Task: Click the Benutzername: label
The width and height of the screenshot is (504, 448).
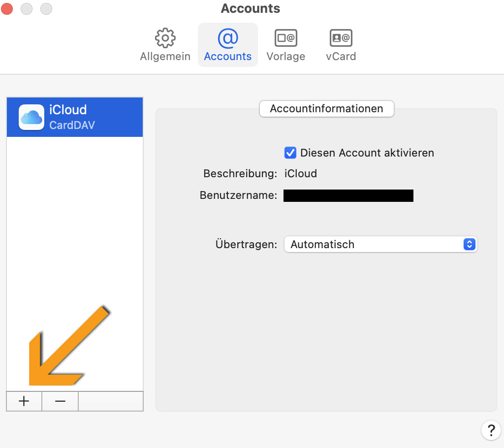Action: [x=238, y=195]
